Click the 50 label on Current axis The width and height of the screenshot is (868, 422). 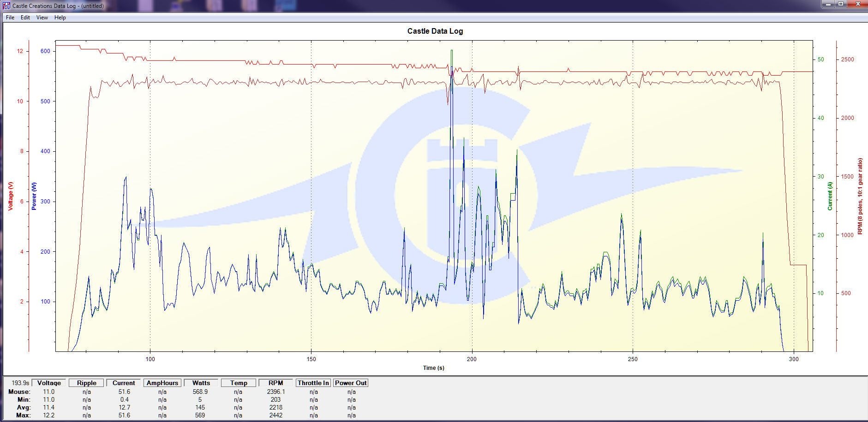[x=820, y=59]
